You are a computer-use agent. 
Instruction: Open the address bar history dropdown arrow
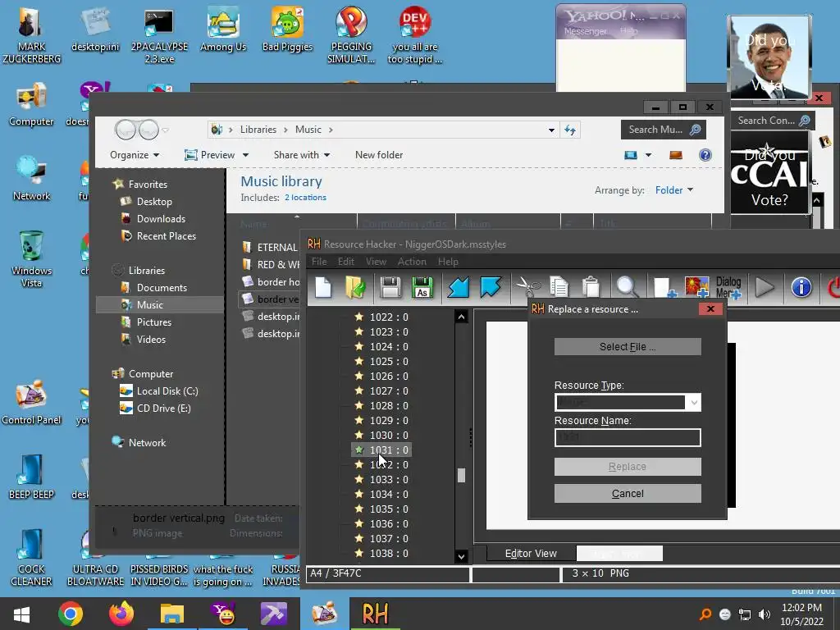pyautogui.click(x=551, y=130)
